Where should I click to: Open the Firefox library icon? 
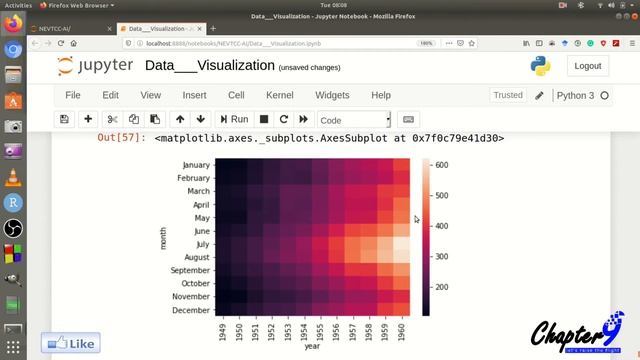point(527,43)
